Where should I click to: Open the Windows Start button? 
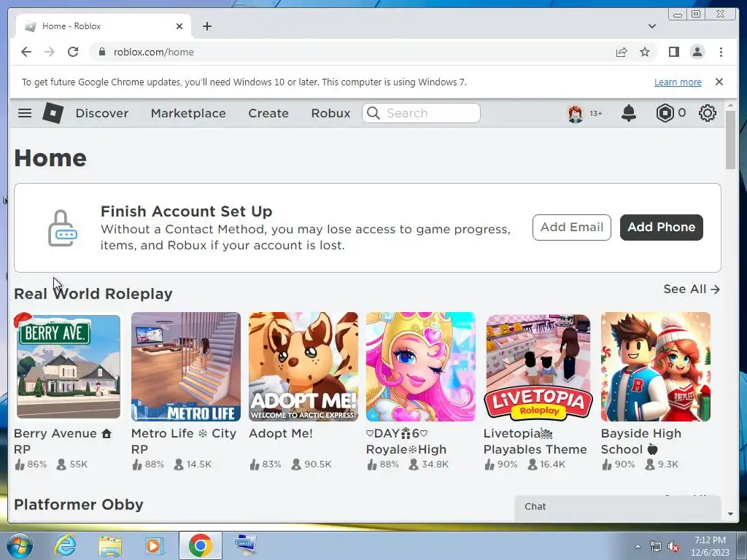pos(20,545)
